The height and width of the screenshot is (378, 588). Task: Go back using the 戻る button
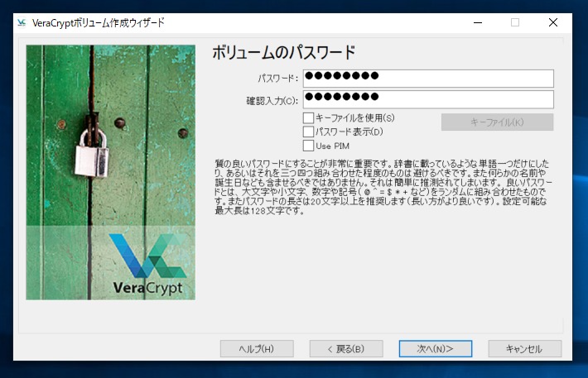345,348
